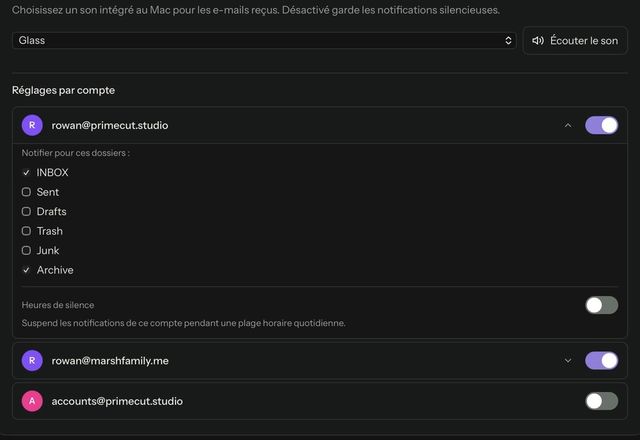Uncheck the INBOX folder checkbox

pyautogui.click(x=26, y=173)
